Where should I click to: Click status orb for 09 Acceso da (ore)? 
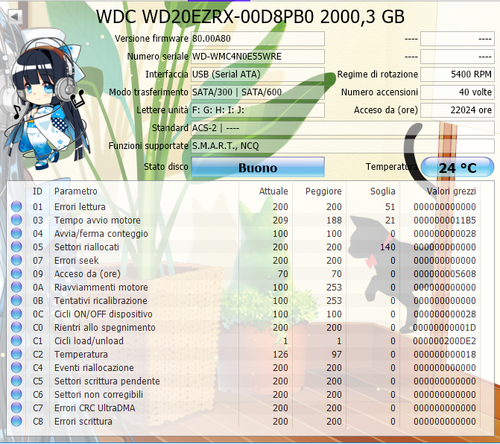pos(16,274)
